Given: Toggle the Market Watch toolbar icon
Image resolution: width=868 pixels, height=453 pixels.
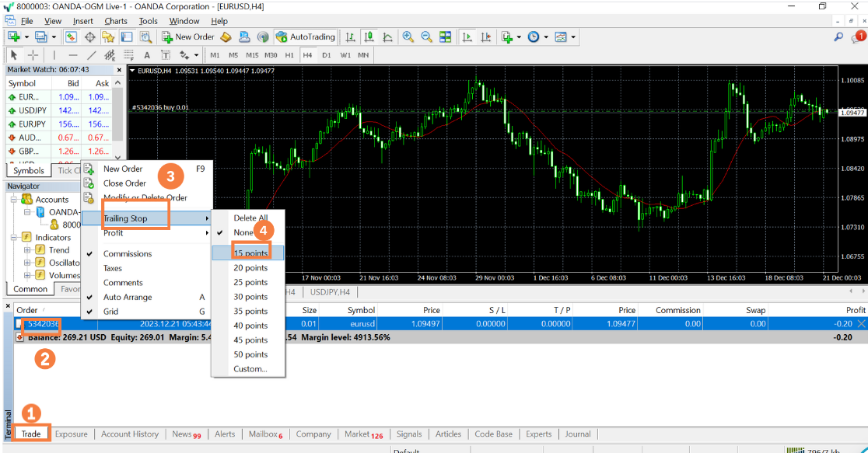Looking at the screenshot, I should pyautogui.click(x=71, y=37).
